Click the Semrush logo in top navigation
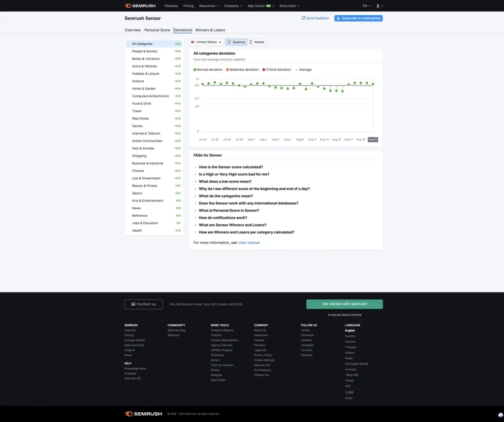The image size is (504, 422). [140, 6]
